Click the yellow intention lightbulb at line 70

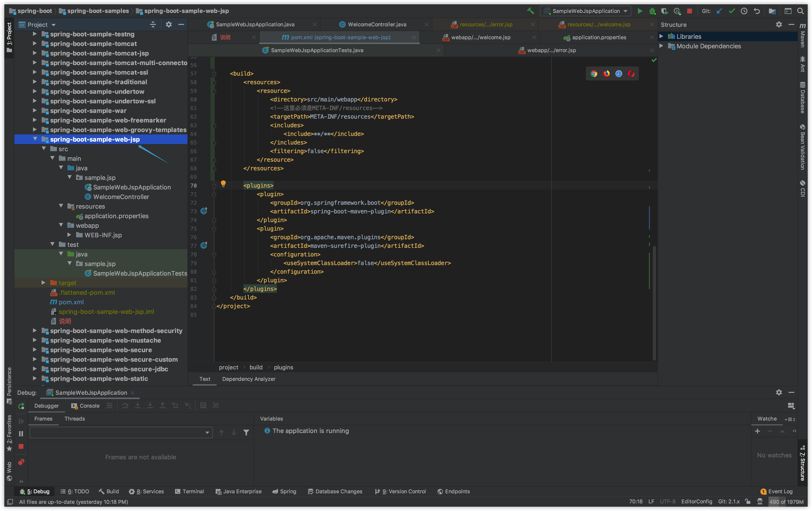pos(223,183)
